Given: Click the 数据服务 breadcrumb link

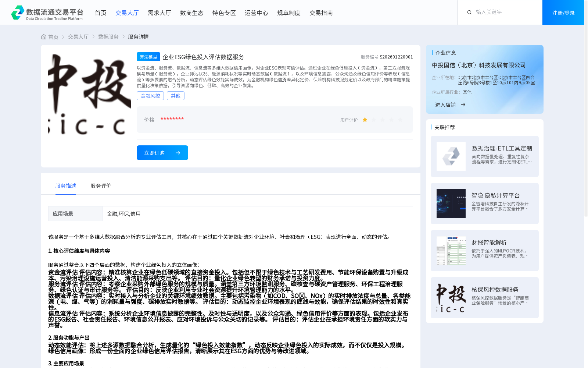Looking at the screenshot, I should click(x=108, y=37).
